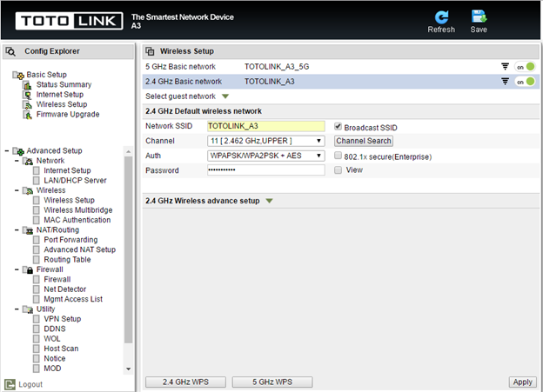Viewport: 543px width, 392px height.
Task: Click the Password input field
Action: tap(266, 169)
